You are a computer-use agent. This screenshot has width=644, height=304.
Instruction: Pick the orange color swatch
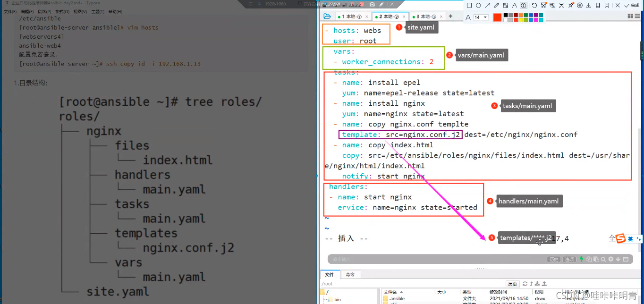(x=521, y=15)
